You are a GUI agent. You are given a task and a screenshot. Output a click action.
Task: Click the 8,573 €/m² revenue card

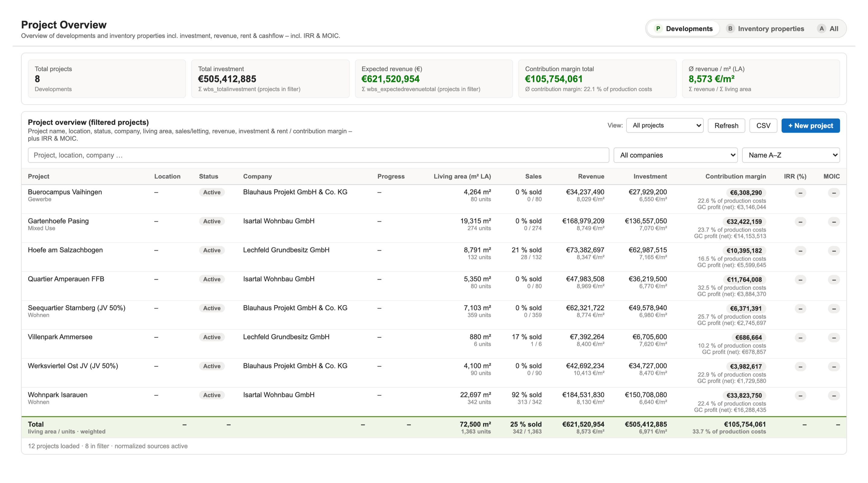(761, 79)
